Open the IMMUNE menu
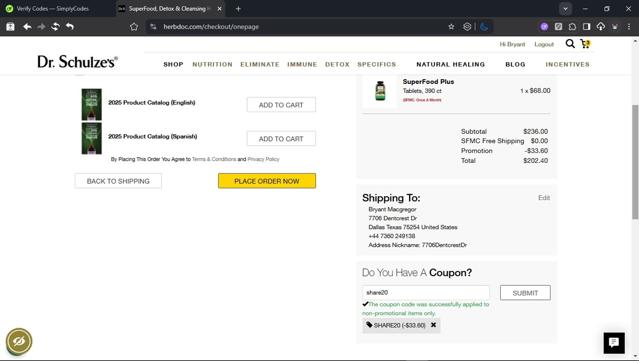 [302, 64]
